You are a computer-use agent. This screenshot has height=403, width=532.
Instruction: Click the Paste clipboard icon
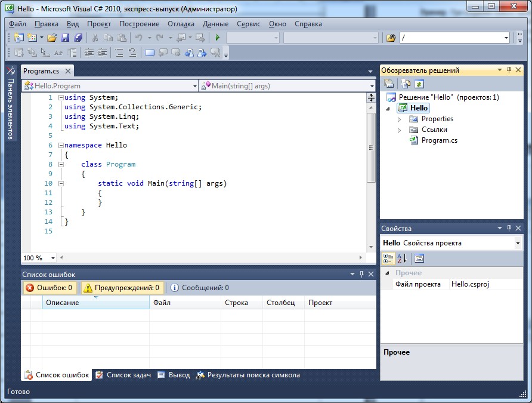click(122, 38)
